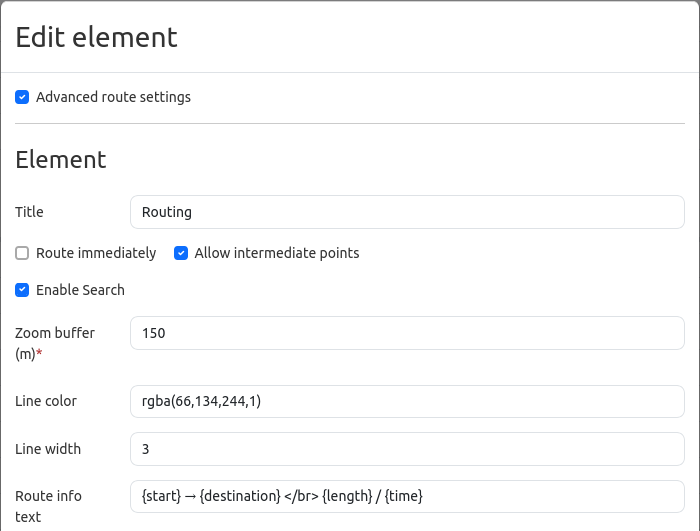The image size is (700, 531).
Task: Click the Line color rgba value field
Action: (407, 401)
